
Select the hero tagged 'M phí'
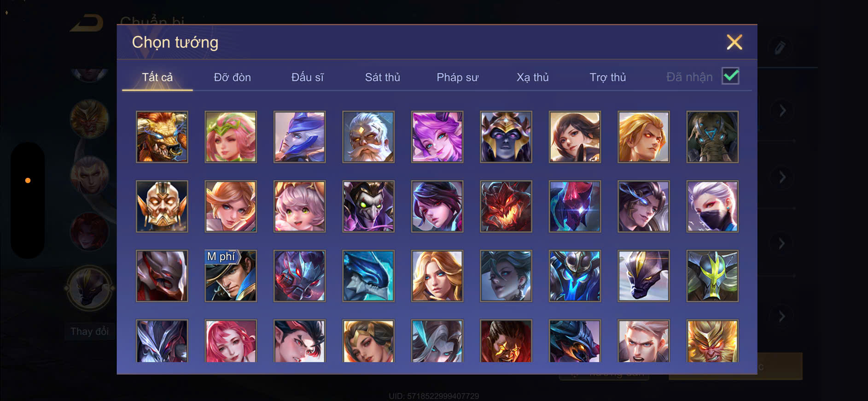pos(231,276)
